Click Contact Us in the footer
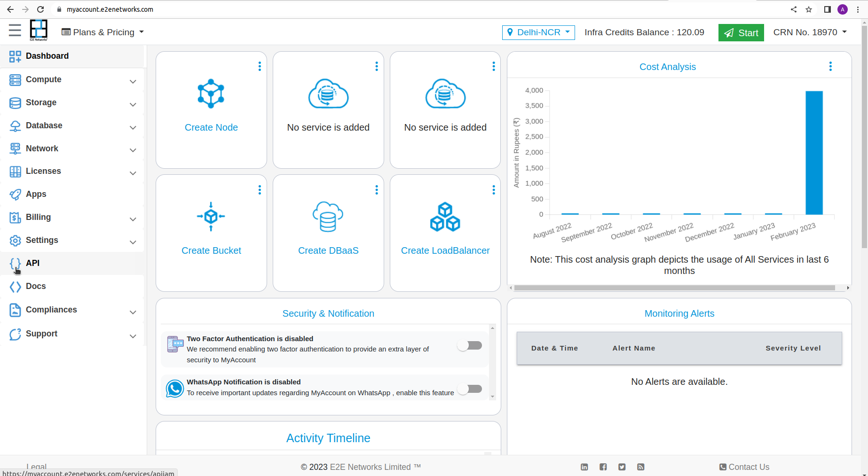 tap(744, 467)
